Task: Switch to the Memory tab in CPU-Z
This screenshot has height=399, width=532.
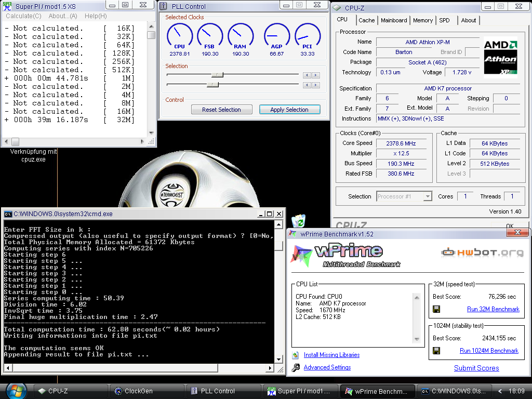Action: tap(423, 20)
